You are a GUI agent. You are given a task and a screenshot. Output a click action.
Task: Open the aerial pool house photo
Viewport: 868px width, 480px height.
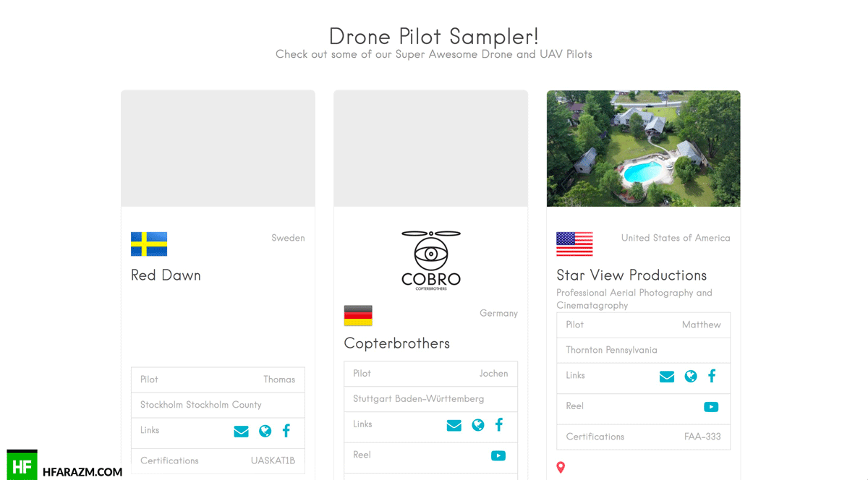pyautogui.click(x=643, y=148)
